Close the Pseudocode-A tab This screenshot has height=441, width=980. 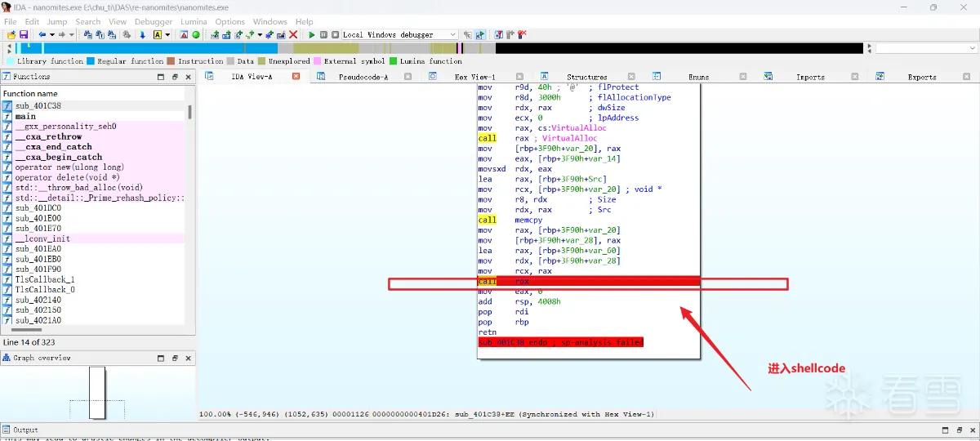pos(408,77)
